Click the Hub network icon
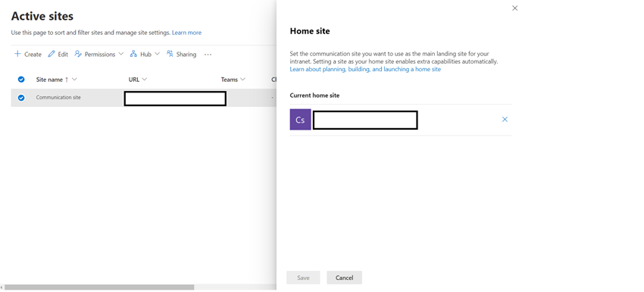644x292 pixels. pos(133,54)
